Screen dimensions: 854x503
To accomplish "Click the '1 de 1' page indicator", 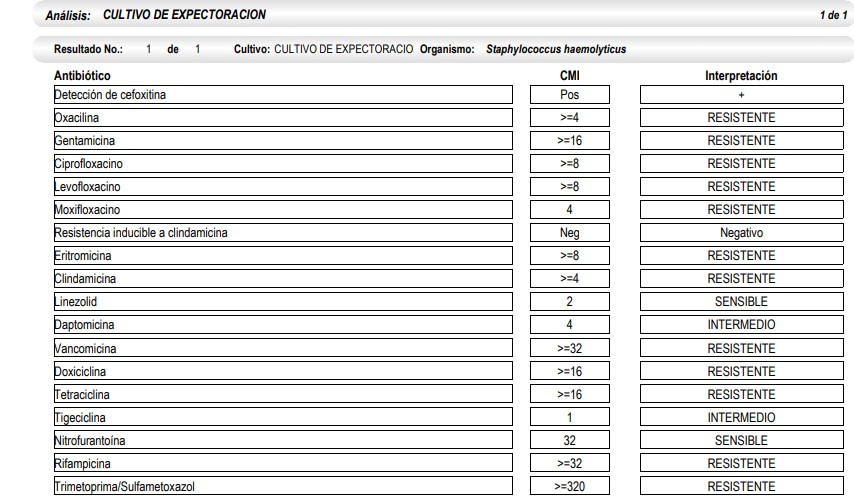I will 833,15.
